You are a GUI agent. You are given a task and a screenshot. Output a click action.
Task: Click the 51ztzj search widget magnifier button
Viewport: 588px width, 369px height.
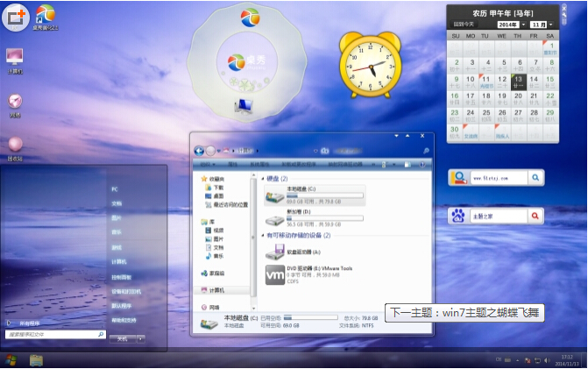(x=533, y=178)
